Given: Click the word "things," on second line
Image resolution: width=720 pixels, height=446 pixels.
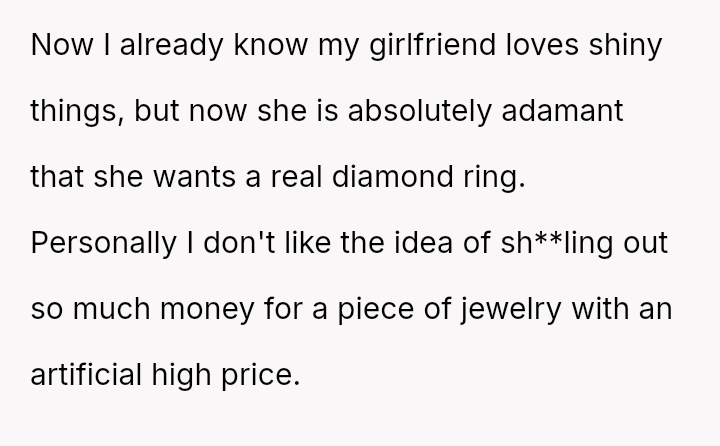Looking at the screenshot, I should [77, 112].
